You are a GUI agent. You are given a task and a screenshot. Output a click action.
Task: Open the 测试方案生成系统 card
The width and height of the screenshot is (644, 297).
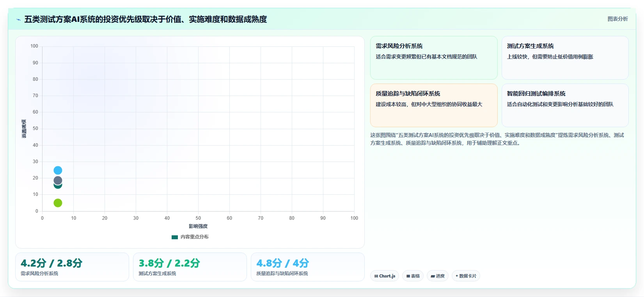point(565,58)
